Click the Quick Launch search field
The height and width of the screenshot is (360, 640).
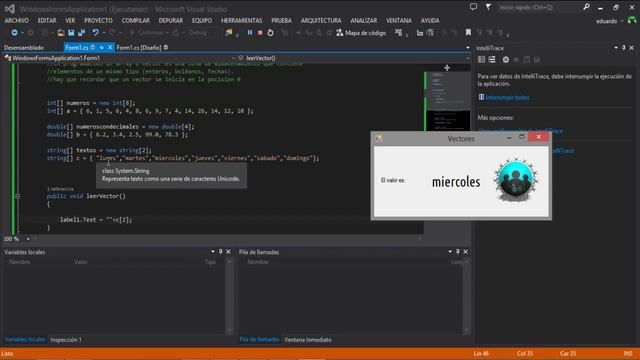tap(539, 7)
